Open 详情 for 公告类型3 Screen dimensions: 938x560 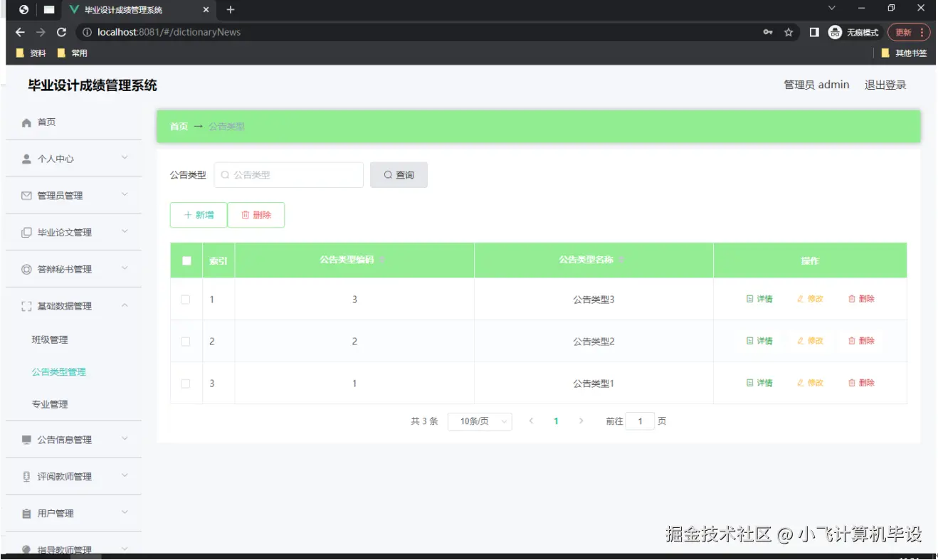(759, 300)
